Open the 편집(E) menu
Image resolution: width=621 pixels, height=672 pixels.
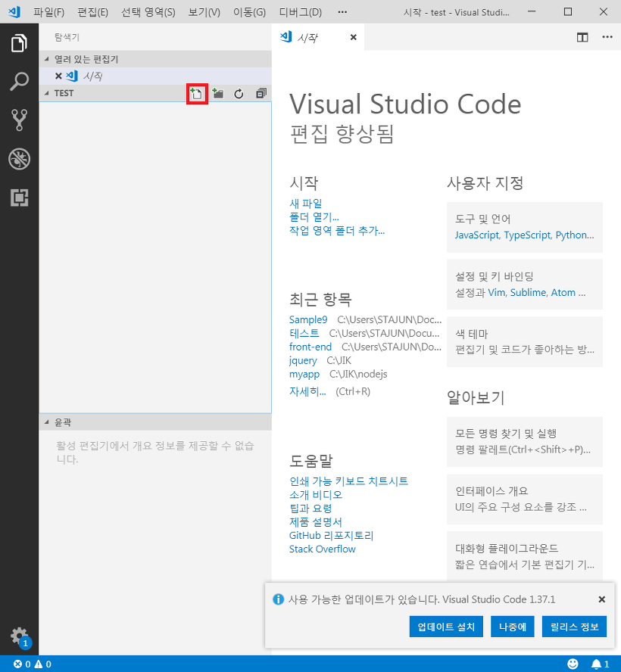pyautogui.click(x=92, y=12)
